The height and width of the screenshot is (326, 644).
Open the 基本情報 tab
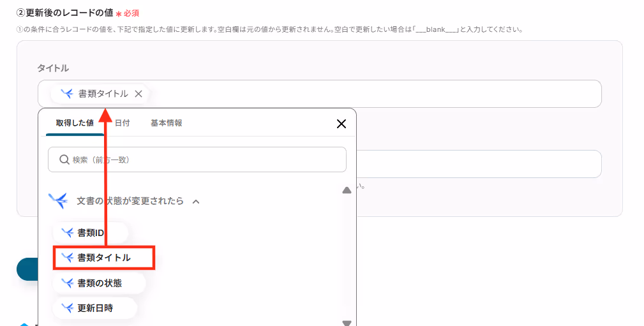(x=167, y=122)
